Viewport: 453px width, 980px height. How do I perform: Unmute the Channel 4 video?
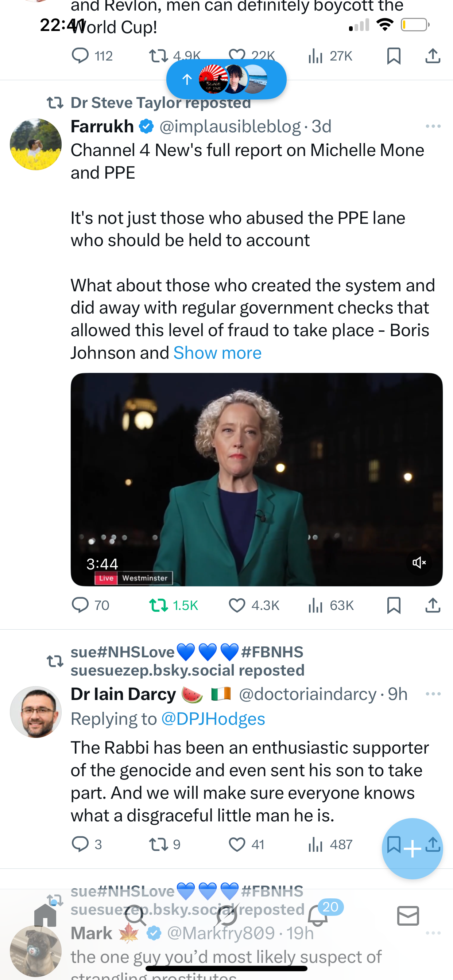(x=419, y=562)
